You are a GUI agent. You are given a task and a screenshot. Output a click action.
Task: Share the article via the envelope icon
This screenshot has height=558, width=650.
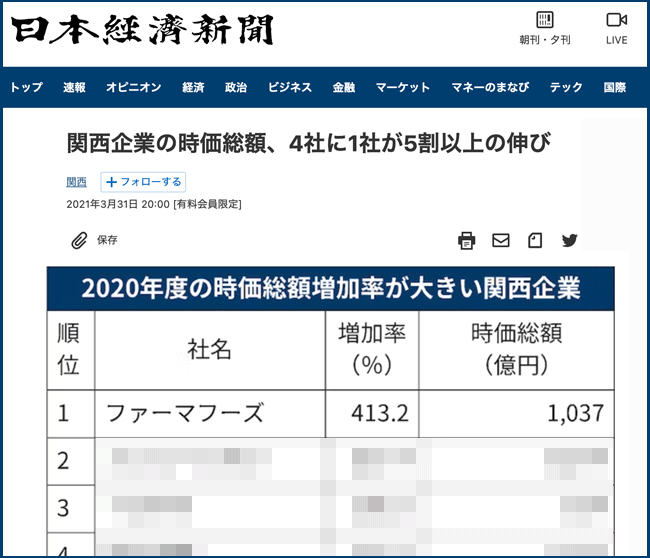(501, 240)
